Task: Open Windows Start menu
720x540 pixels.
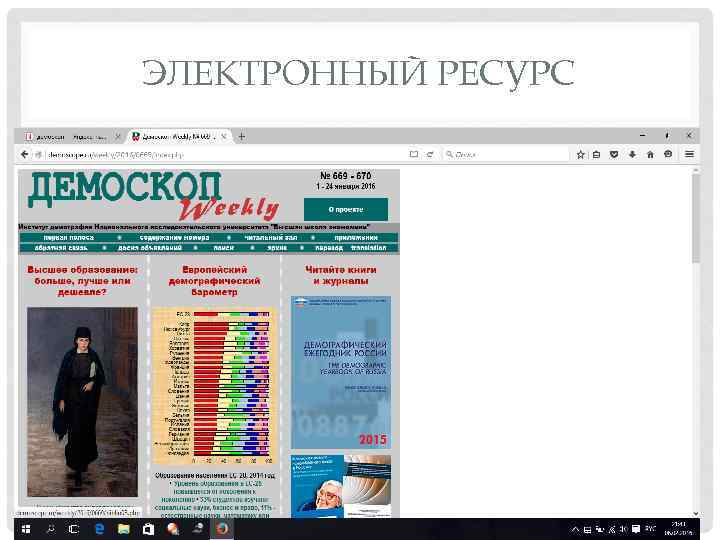Action: point(26,529)
